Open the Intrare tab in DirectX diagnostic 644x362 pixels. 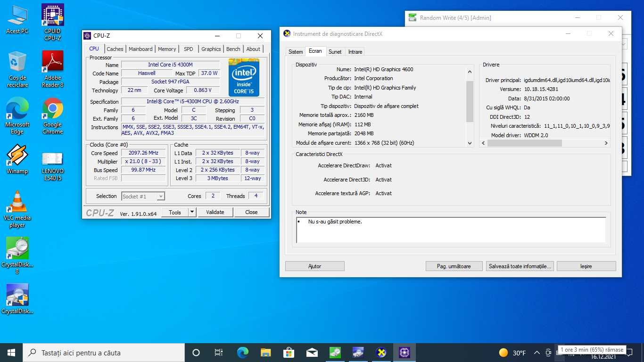coord(355,52)
